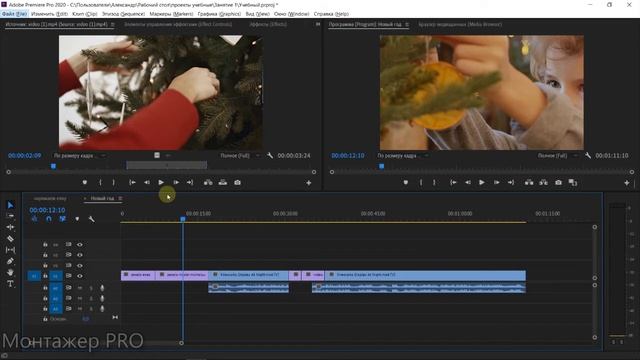Mark Out point in Program monitor
Screen dimensions: 640x360
coord(434,182)
